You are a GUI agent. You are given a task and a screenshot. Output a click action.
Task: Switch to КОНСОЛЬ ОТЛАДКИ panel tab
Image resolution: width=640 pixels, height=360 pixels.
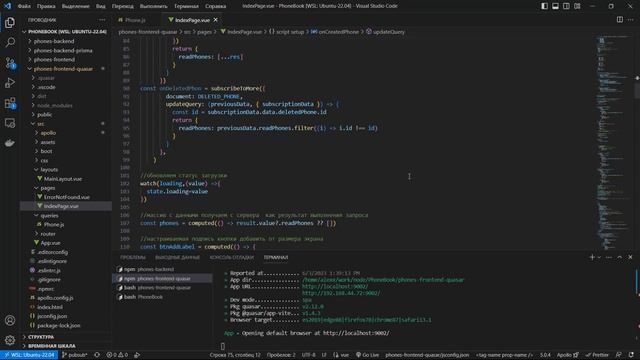point(232,257)
